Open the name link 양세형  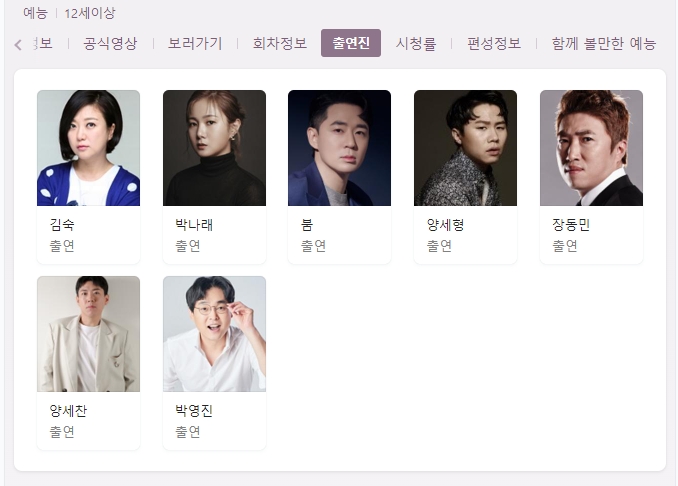click(445, 225)
